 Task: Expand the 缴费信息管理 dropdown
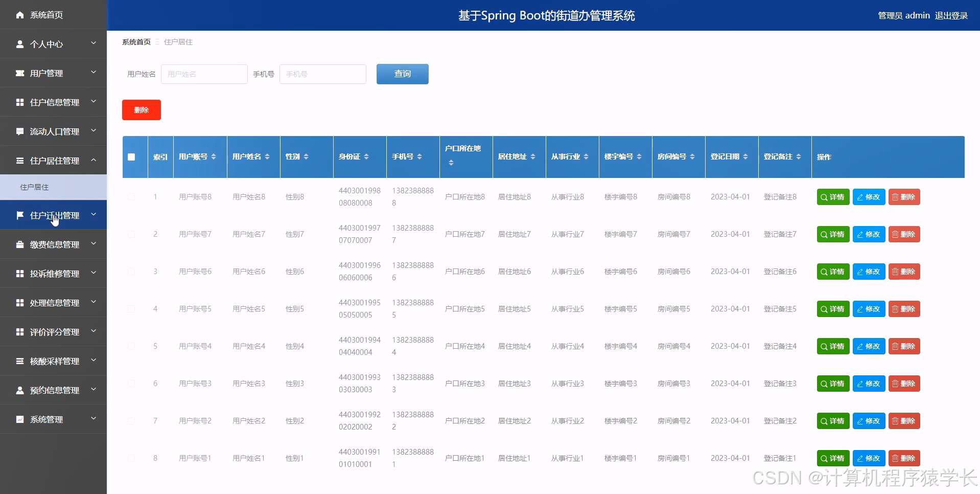pos(54,244)
